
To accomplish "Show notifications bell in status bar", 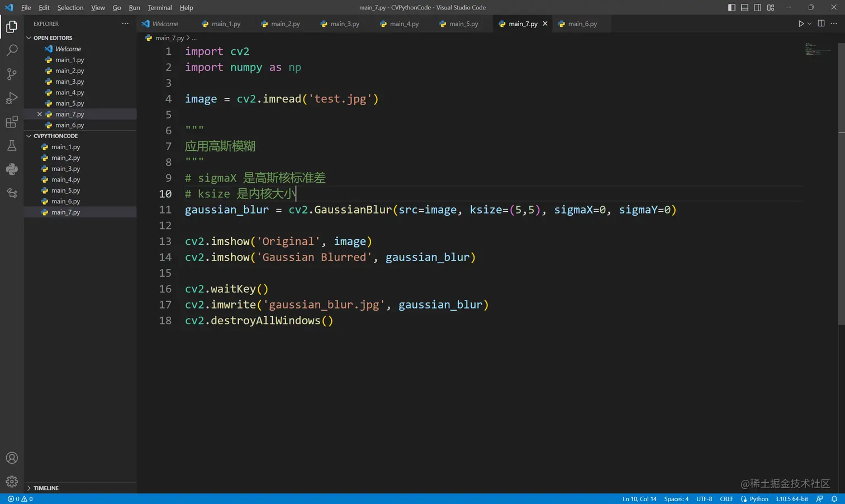I will coord(834,499).
